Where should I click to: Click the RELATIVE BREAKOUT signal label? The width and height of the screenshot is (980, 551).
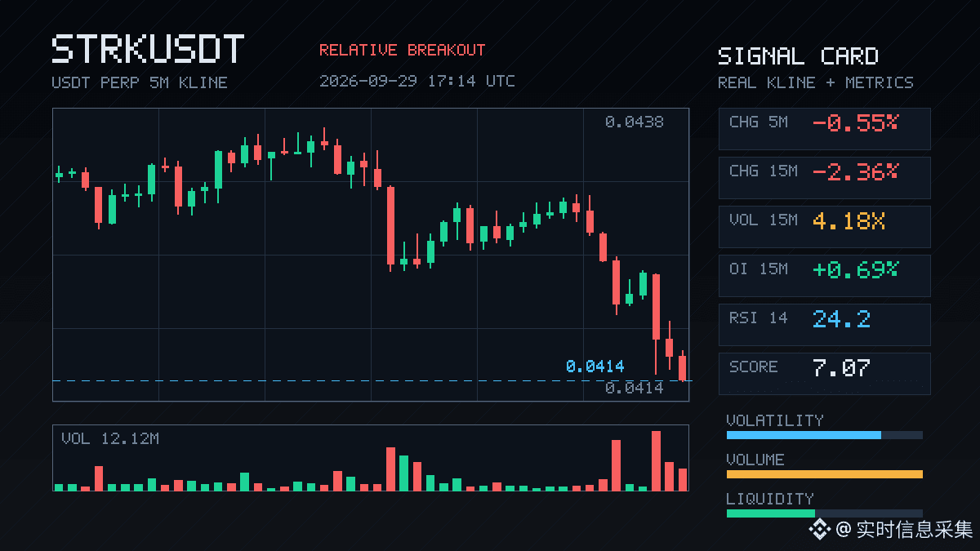point(402,50)
